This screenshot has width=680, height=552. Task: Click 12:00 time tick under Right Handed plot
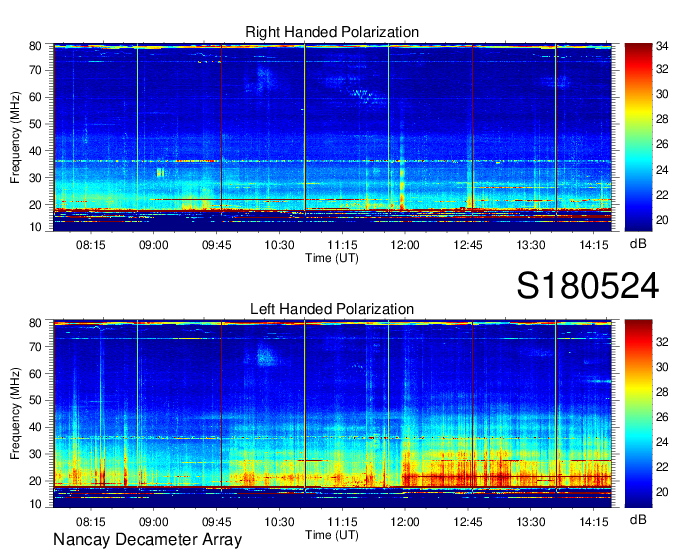(405, 245)
